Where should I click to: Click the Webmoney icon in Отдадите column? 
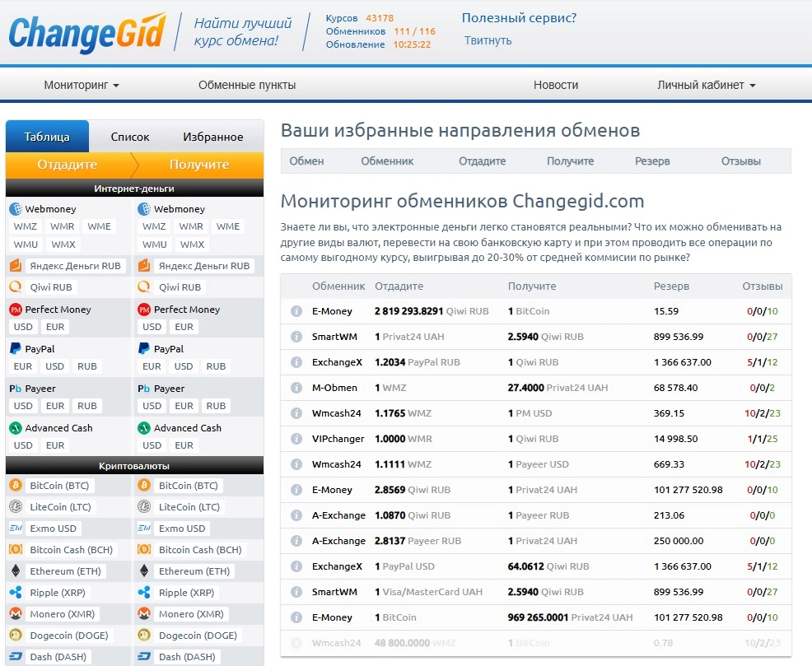16,209
